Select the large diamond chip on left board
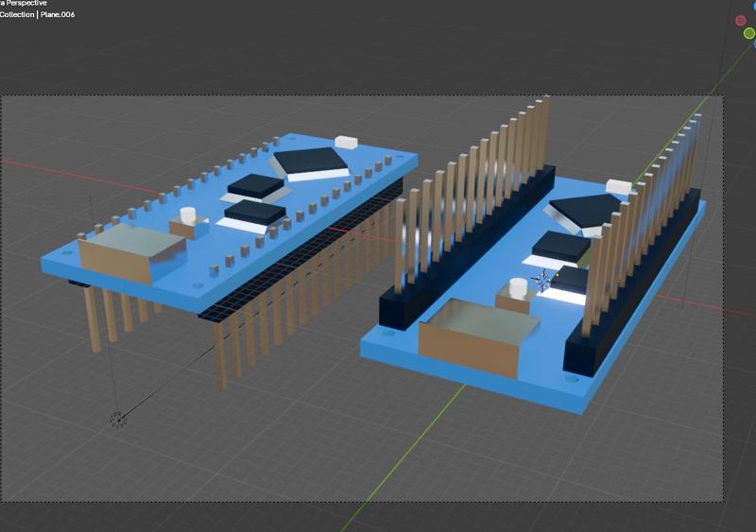The image size is (756, 532). [x=310, y=163]
